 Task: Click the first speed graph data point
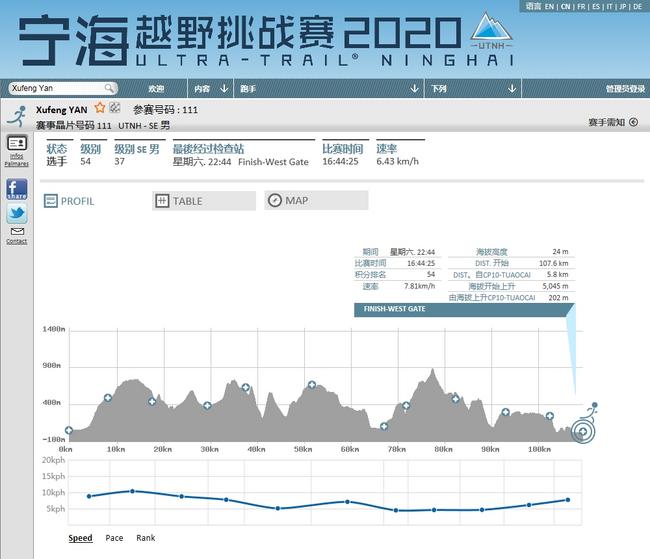coord(89,496)
